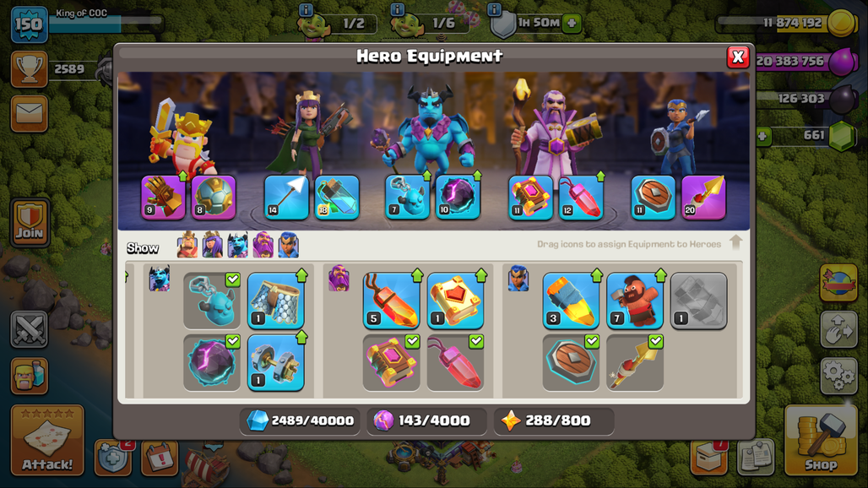Pick the level 5 fireball crystal equipment
The width and height of the screenshot is (868, 488).
[391, 301]
